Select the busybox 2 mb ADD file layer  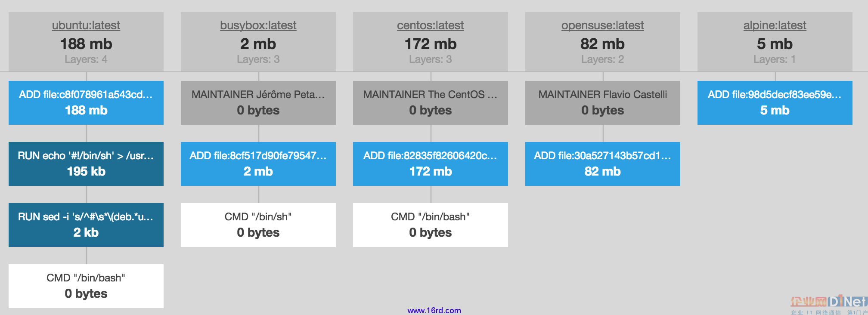pos(258,164)
